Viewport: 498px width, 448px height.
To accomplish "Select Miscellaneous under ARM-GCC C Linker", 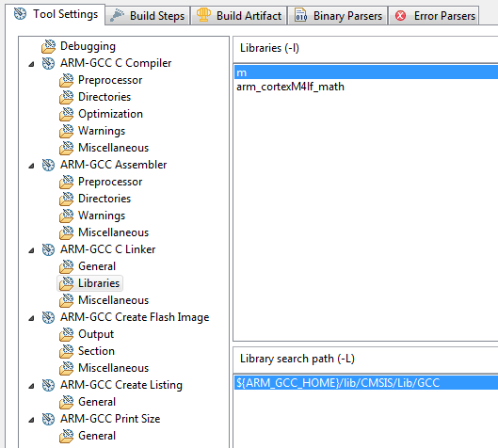I will (x=113, y=300).
